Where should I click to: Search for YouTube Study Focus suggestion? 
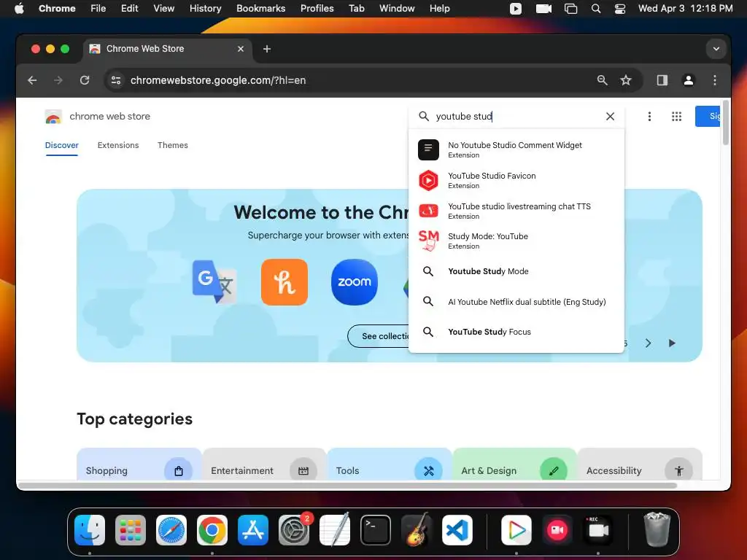coord(516,332)
